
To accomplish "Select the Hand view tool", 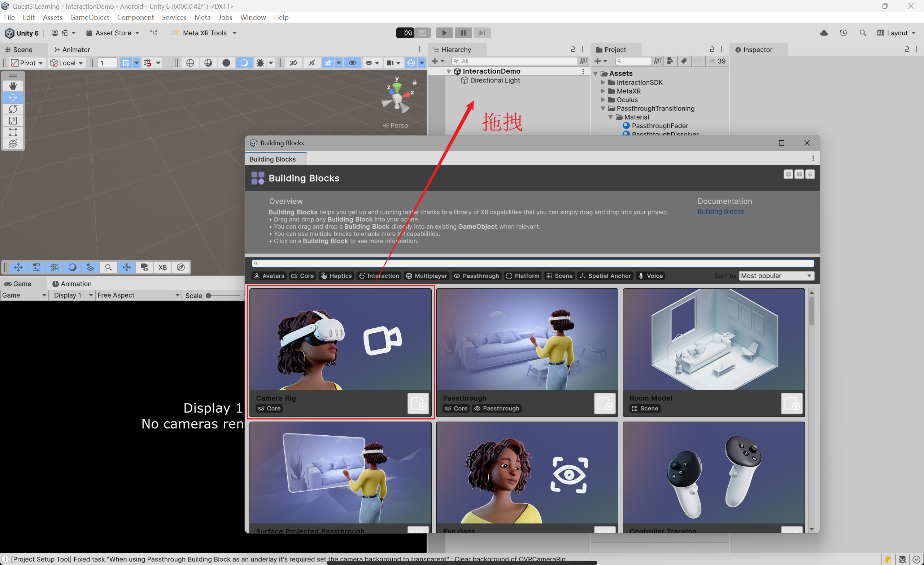I will 13,86.
